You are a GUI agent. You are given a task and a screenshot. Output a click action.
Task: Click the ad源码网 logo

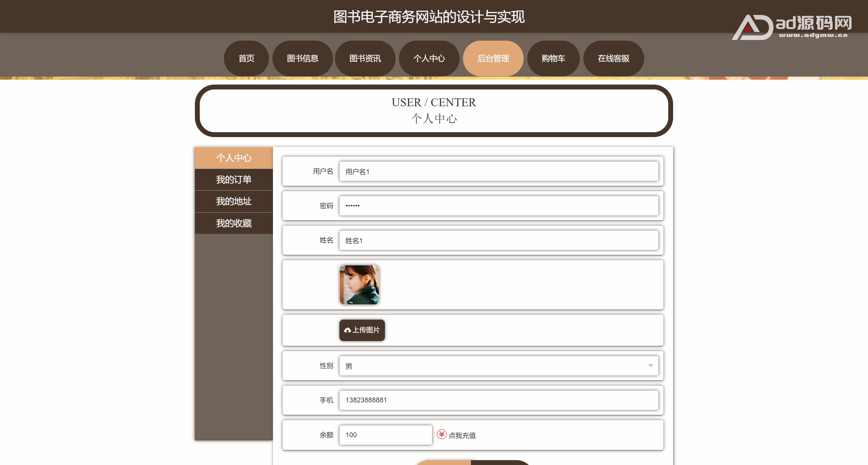(x=792, y=27)
